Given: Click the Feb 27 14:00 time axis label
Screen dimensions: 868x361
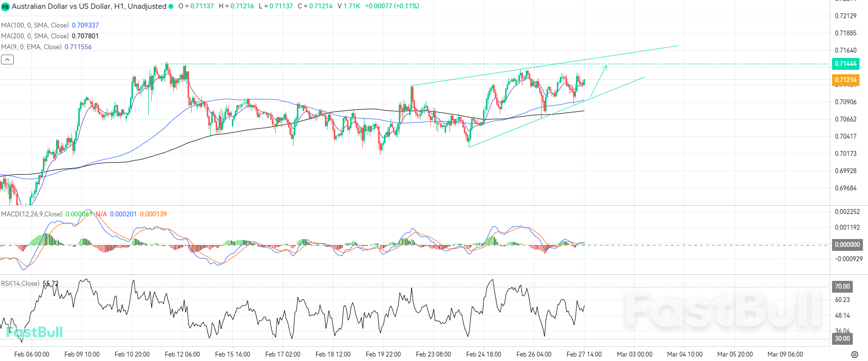Looking at the screenshot, I should (x=584, y=354).
